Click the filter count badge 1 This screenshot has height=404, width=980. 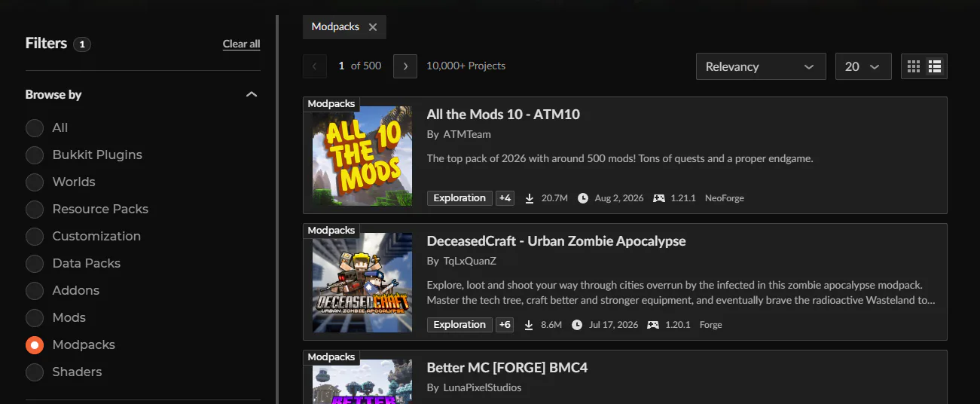(82, 44)
